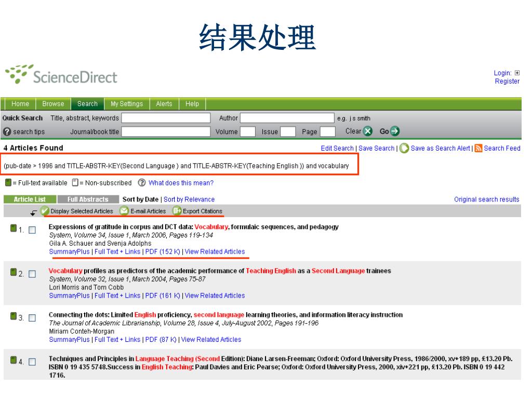The height and width of the screenshot is (399, 532).
Task: Open Techniques and Principles article title
Action: click(x=281, y=367)
